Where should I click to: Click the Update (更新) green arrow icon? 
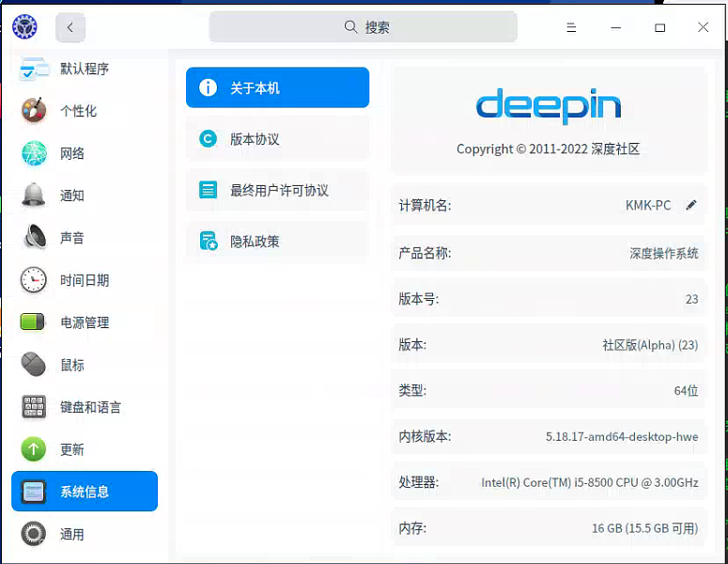click(x=34, y=449)
